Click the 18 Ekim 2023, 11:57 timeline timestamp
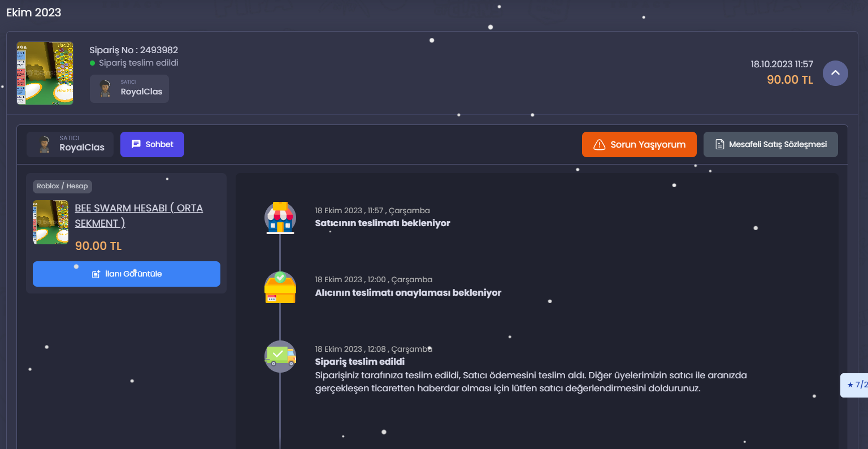868x449 pixels. pos(372,210)
